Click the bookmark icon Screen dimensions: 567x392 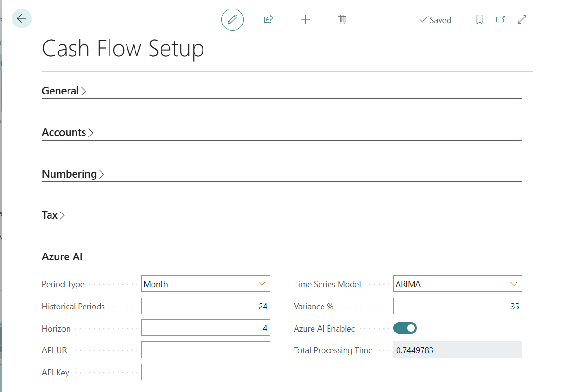(x=479, y=20)
